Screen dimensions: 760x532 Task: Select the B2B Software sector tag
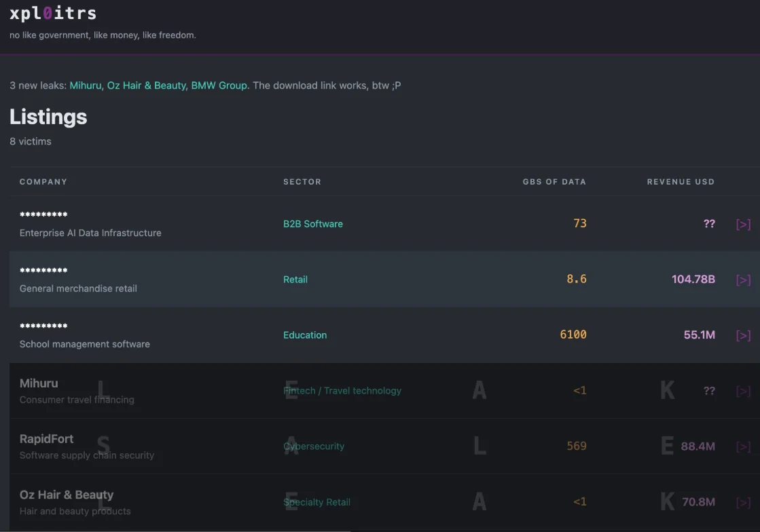pos(313,224)
